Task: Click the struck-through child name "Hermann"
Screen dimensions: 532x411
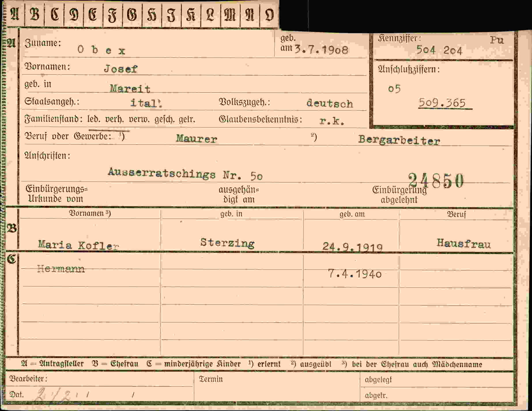Action: [x=61, y=269]
